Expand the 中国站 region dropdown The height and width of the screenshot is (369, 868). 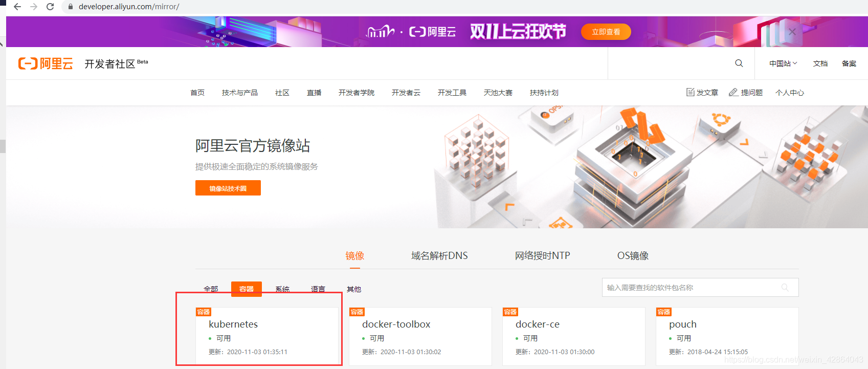pyautogui.click(x=783, y=63)
